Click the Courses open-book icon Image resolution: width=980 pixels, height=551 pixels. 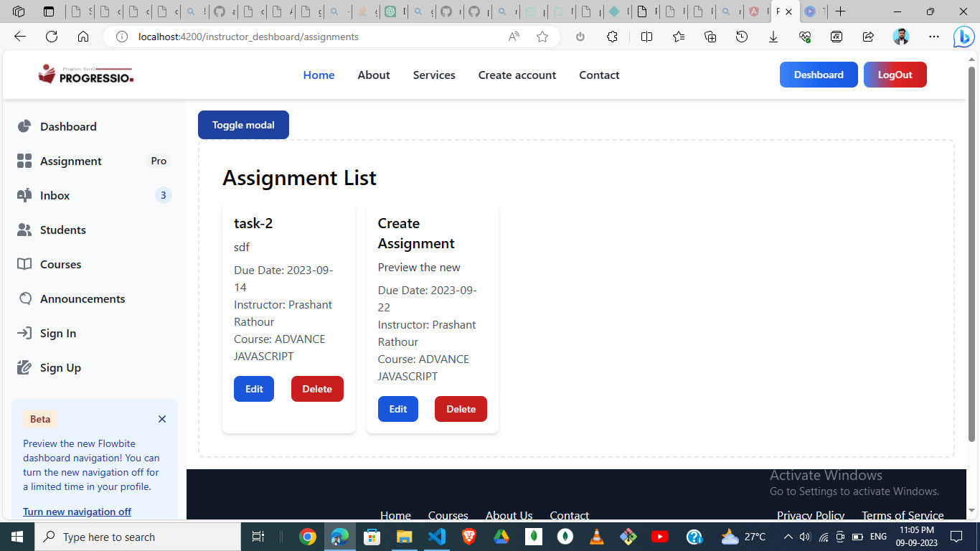point(24,264)
